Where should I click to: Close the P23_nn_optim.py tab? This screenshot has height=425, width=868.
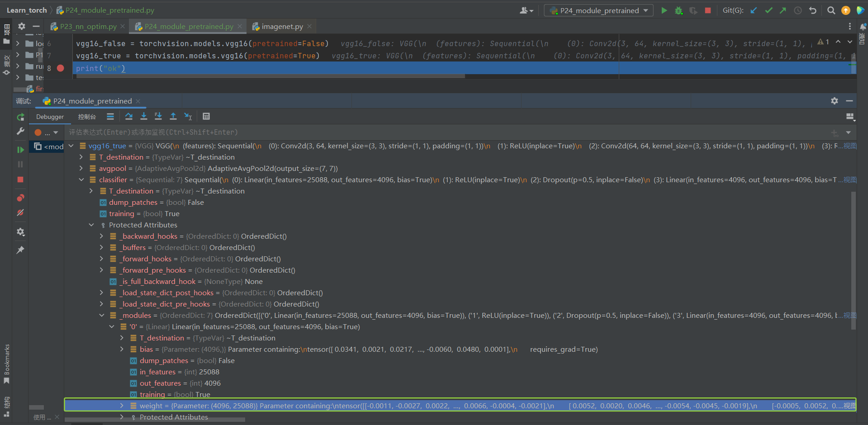click(x=123, y=26)
